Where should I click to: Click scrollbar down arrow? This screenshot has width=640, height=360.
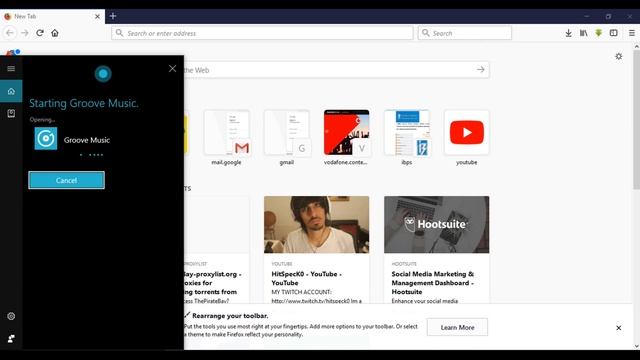(636, 346)
